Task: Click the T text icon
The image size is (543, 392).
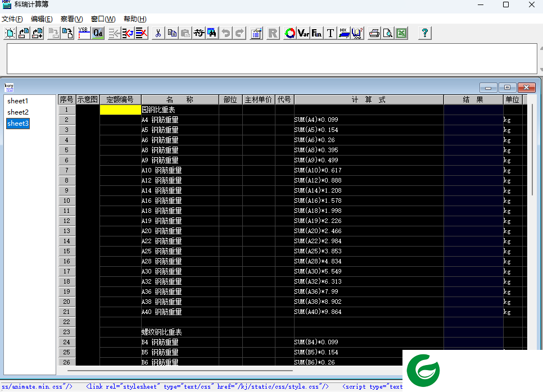Action: 331,33
